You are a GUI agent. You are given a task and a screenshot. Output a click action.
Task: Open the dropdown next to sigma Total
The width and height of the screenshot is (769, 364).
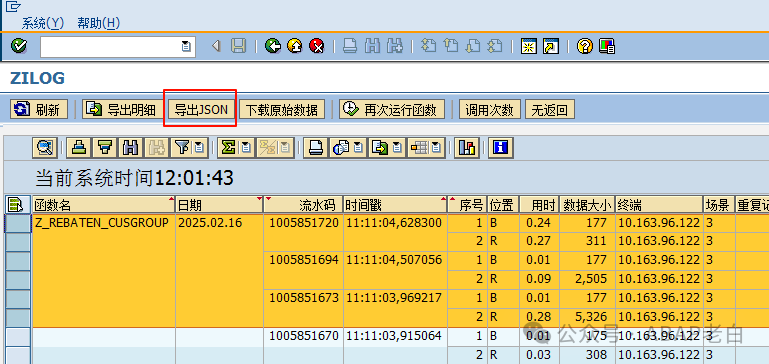[x=246, y=147]
